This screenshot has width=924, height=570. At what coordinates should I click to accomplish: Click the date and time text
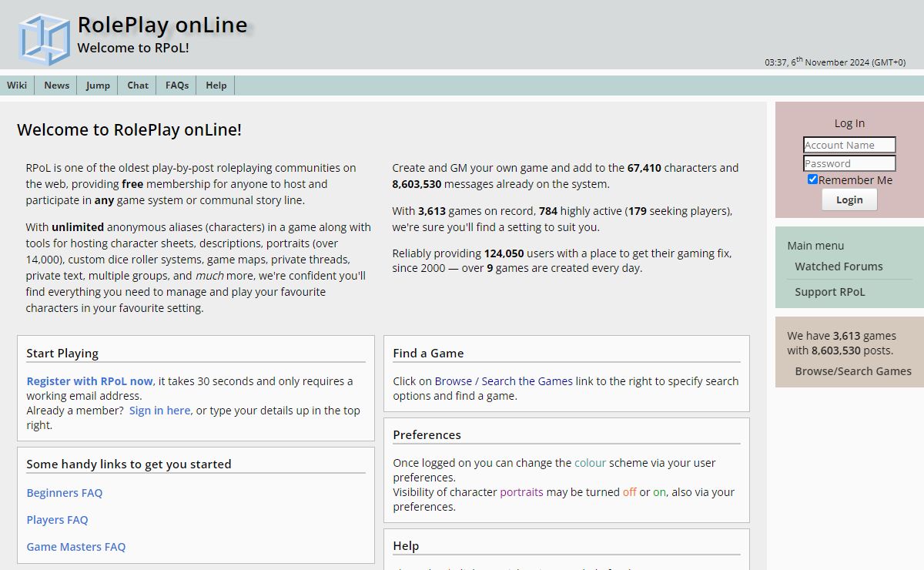(835, 62)
